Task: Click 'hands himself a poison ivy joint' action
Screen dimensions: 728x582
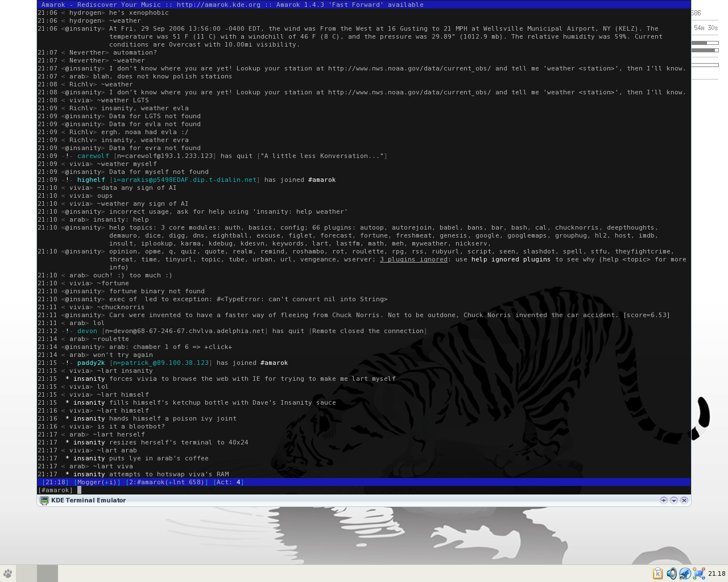Action: (173, 418)
